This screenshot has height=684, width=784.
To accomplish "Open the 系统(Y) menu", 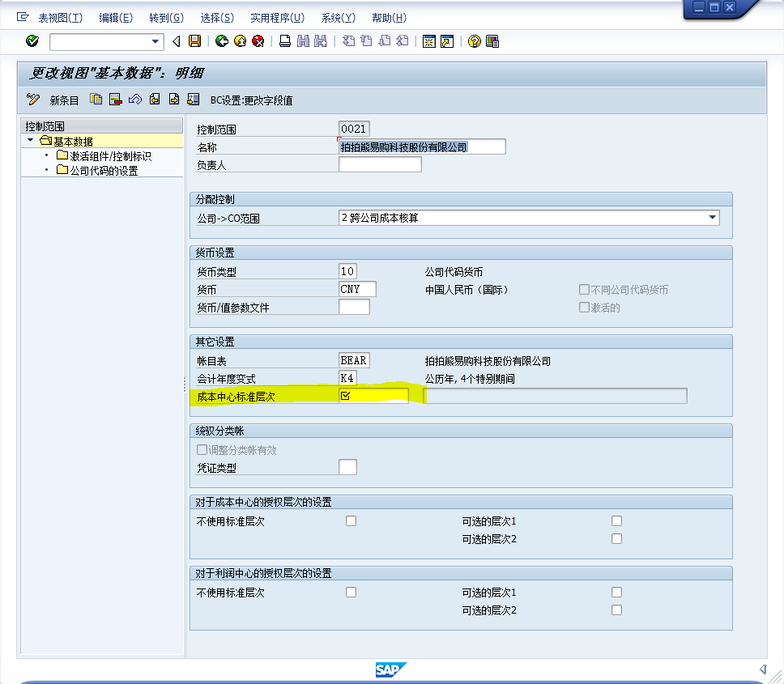I will (338, 18).
